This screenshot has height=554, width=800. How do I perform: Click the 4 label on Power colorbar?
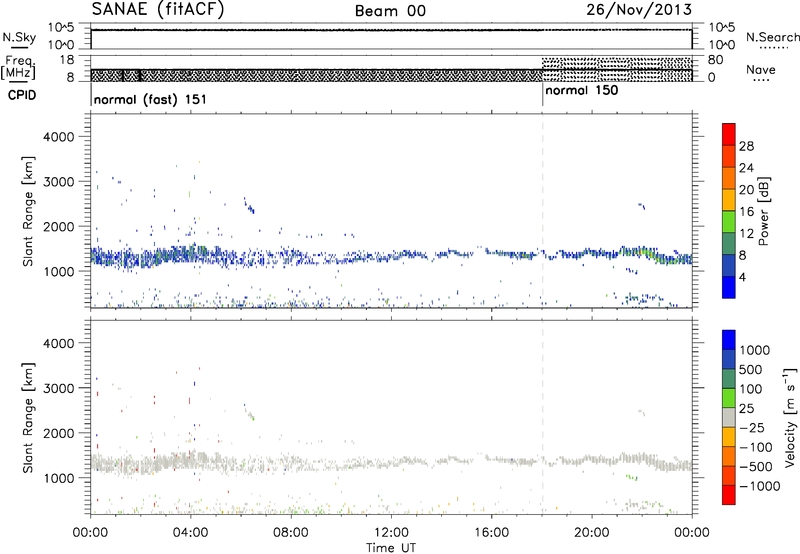pos(743,276)
